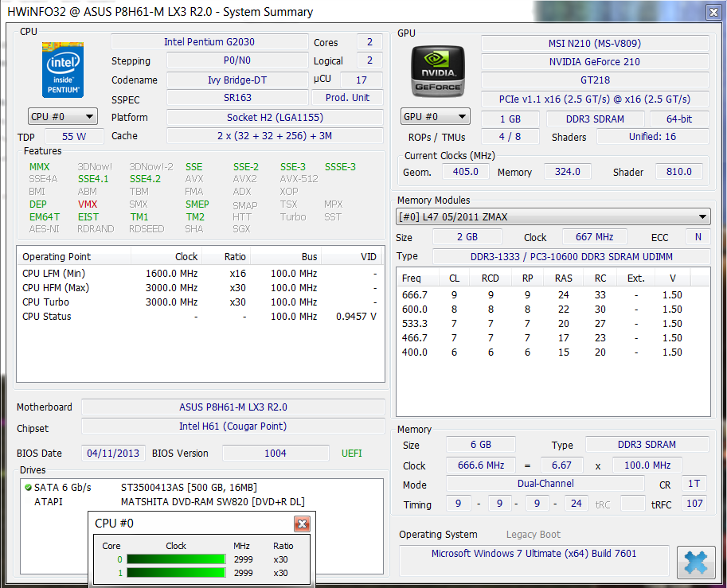Screen dimensions: 727x588
Task: Click the ASUS P8H61-M LX3 R2.0 motherboard field
Action: pyautogui.click(x=233, y=407)
